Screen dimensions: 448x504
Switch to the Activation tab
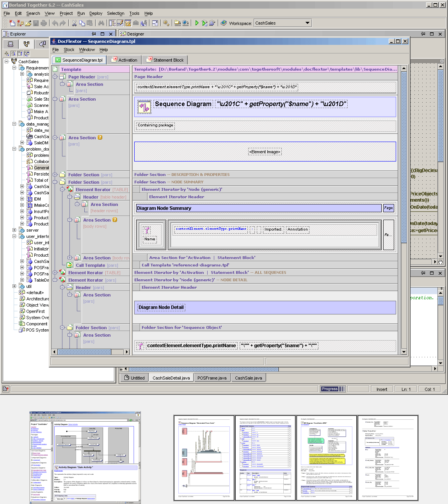124,60
